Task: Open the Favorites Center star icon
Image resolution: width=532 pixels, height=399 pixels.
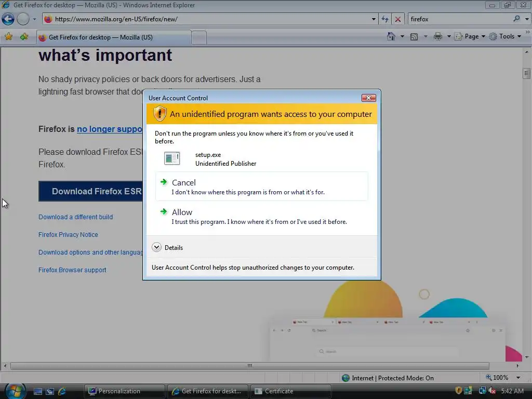Action: pyautogui.click(x=8, y=37)
